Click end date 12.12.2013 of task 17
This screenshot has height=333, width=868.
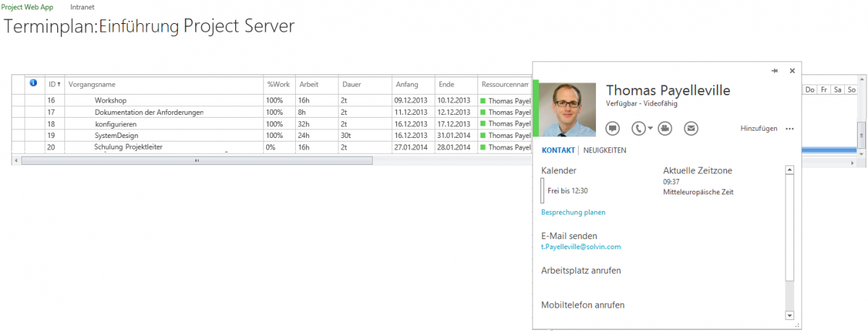point(456,112)
